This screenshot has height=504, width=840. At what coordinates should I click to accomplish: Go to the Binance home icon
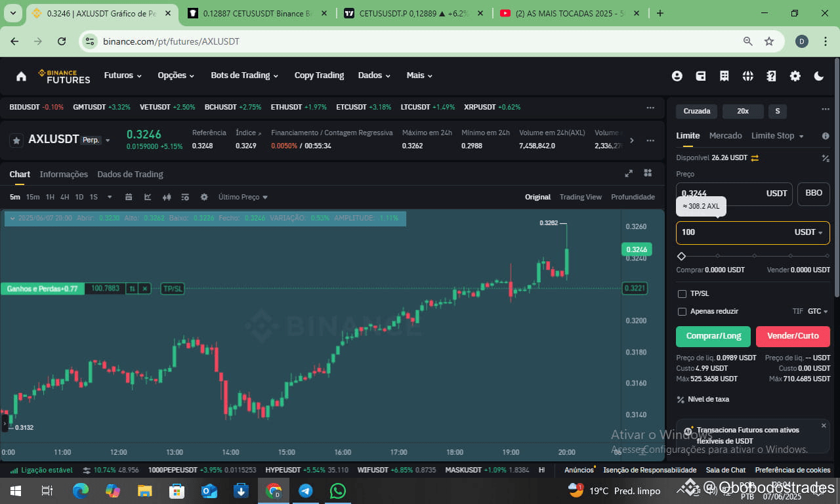[21, 76]
